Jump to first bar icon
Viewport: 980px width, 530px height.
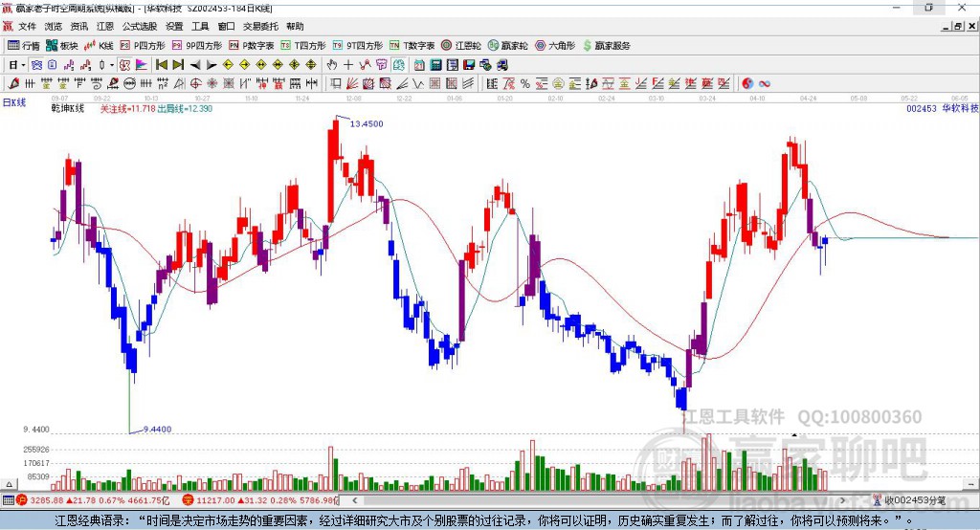161,65
